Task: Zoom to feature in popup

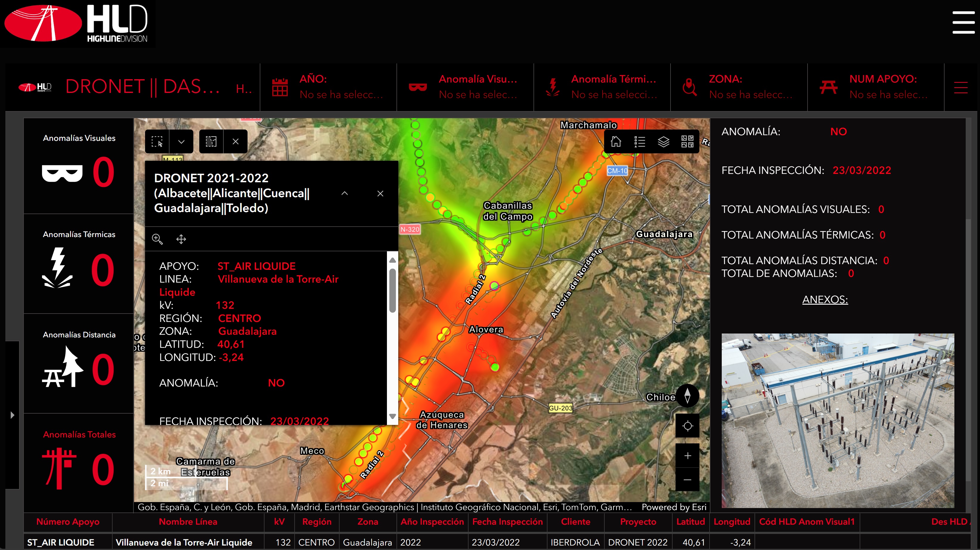Action: pos(157,239)
